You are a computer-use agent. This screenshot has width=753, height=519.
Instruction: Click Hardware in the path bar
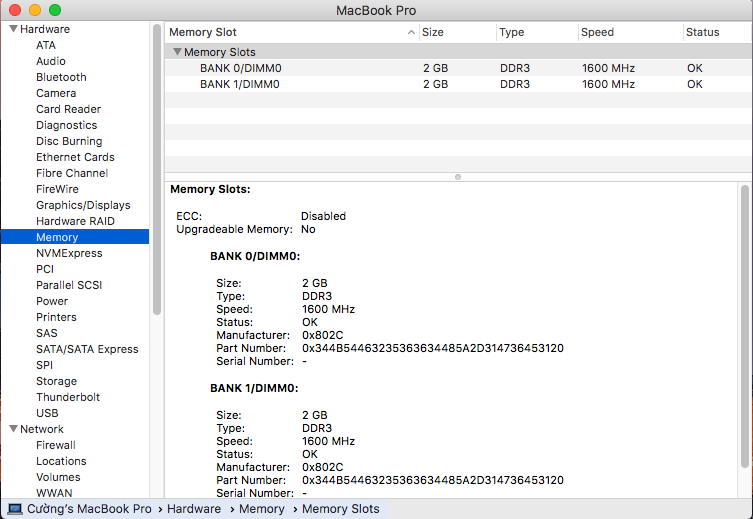coord(194,509)
